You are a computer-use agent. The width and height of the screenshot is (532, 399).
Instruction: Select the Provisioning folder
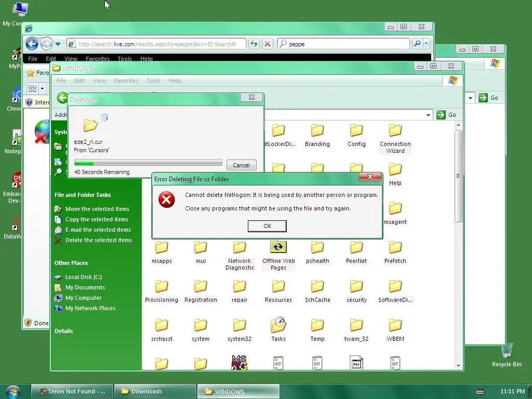pyautogui.click(x=162, y=291)
